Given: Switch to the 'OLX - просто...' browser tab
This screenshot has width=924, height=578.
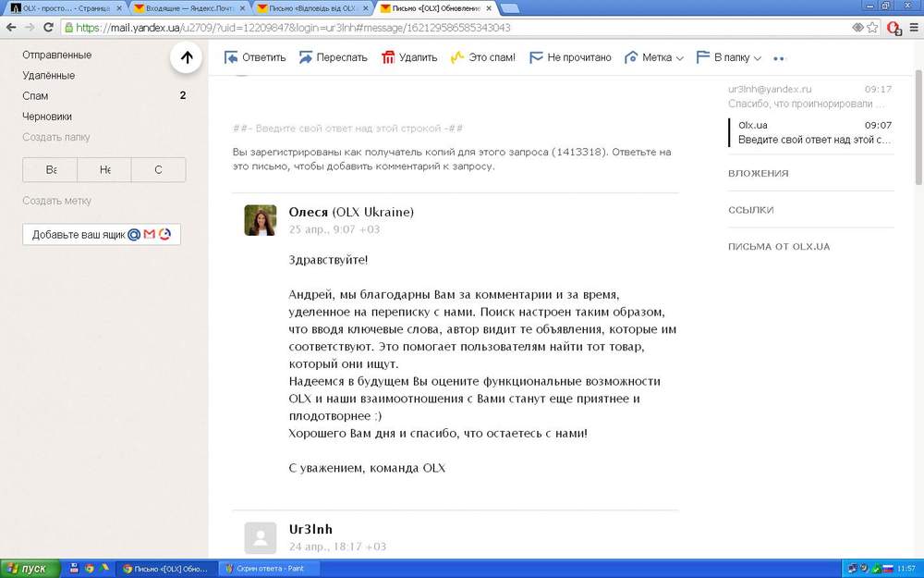Looking at the screenshot, I should click(x=65, y=8).
